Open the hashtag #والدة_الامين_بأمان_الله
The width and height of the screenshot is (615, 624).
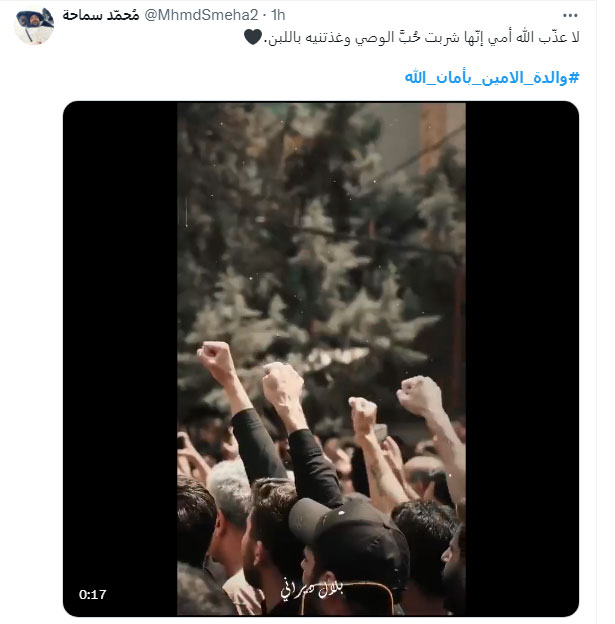[492, 77]
